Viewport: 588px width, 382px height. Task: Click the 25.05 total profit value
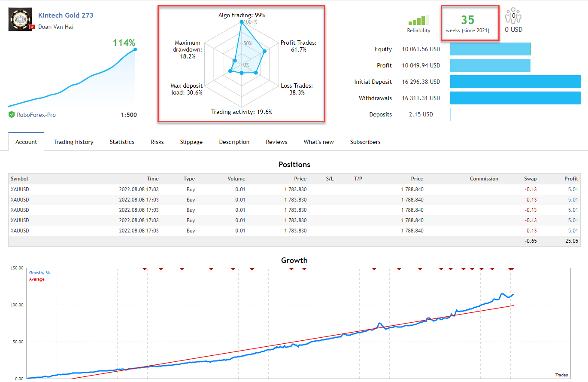571,241
